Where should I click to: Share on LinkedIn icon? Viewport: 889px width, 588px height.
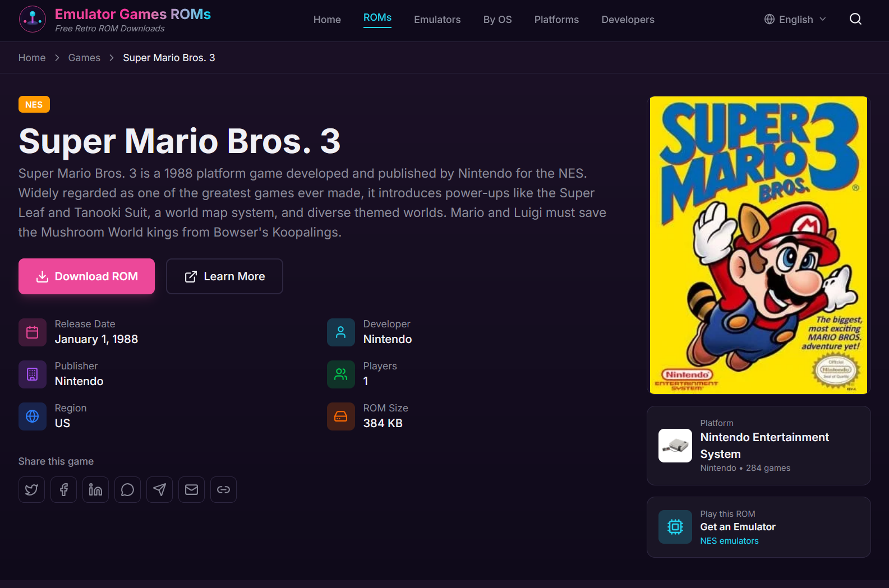point(95,490)
